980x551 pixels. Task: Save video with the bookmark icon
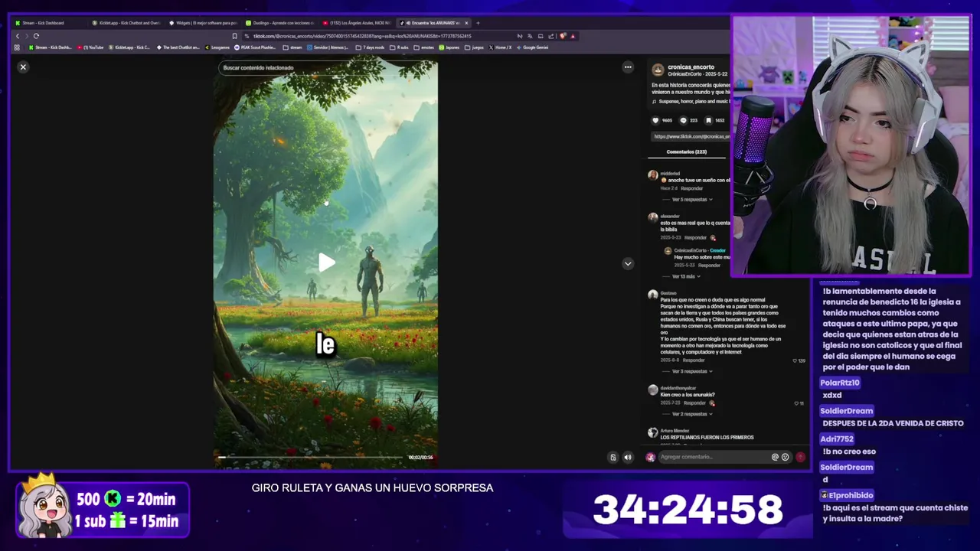coord(709,120)
